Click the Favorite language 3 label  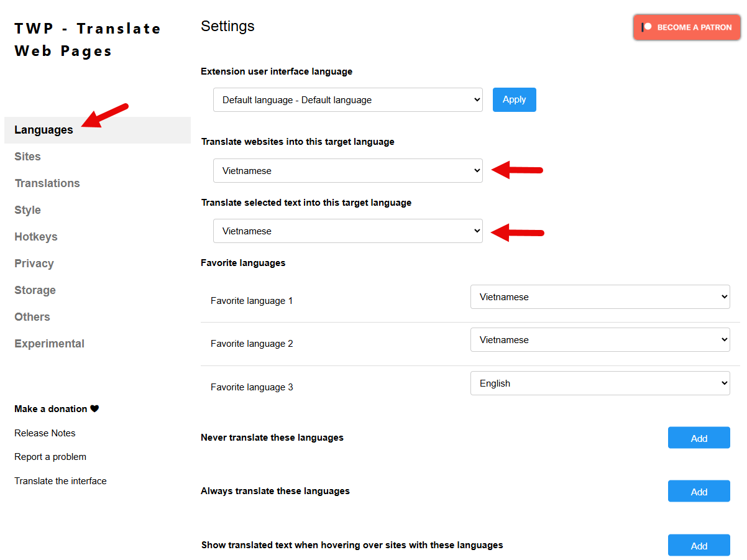click(252, 387)
